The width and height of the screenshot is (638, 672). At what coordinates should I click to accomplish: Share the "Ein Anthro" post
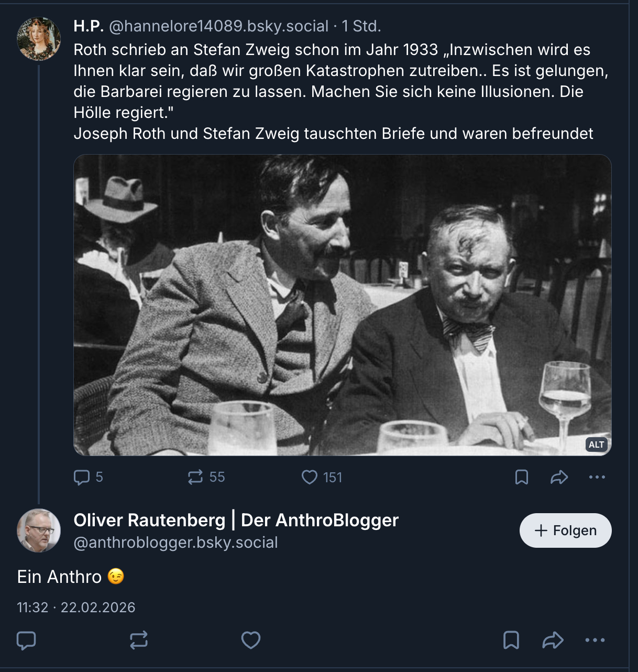(553, 640)
